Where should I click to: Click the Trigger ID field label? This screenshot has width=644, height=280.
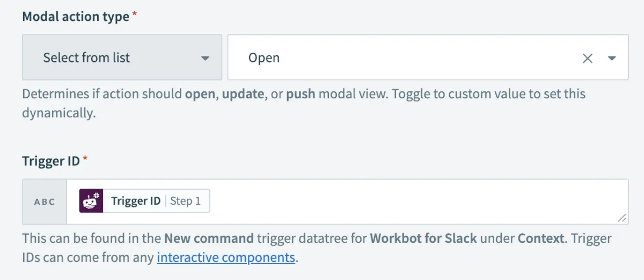point(51,161)
